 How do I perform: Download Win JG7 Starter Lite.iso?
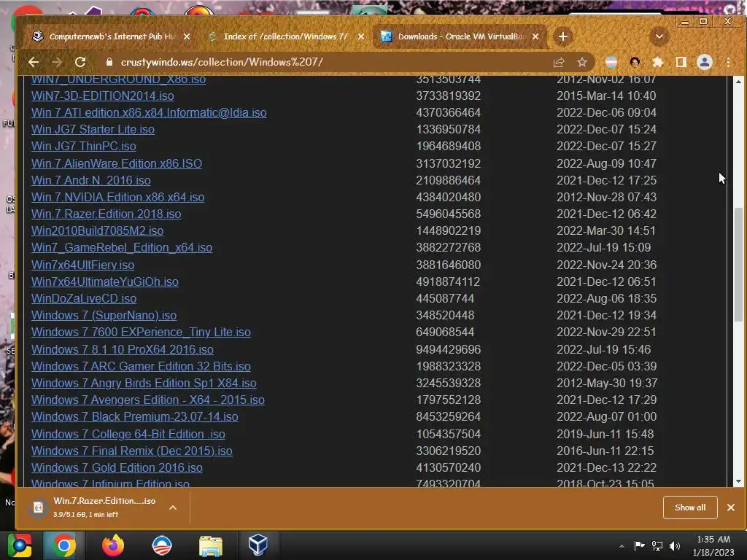click(x=93, y=129)
